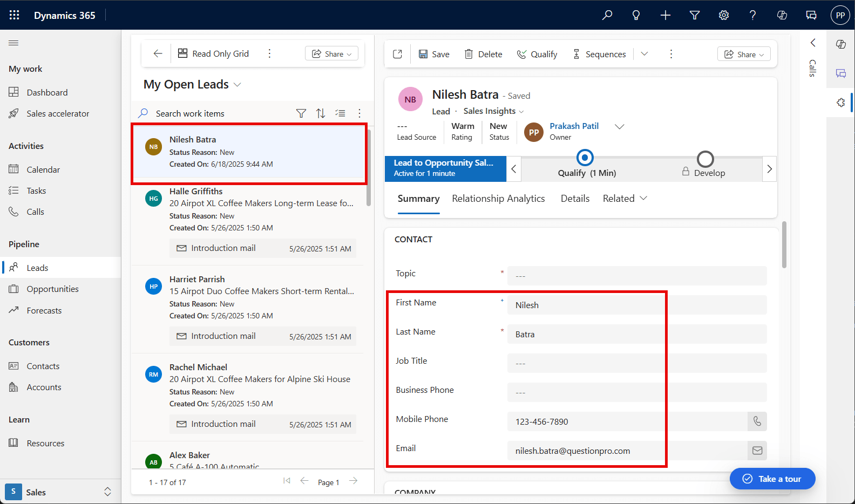Toggle the left navigation hamburger menu
Viewport: 855px width, 504px height.
13,43
